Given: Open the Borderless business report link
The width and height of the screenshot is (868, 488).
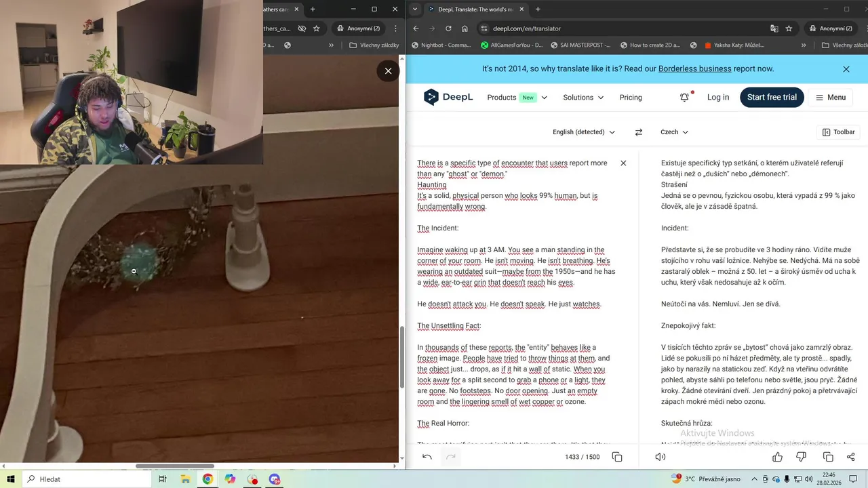Looking at the screenshot, I should pos(695,69).
